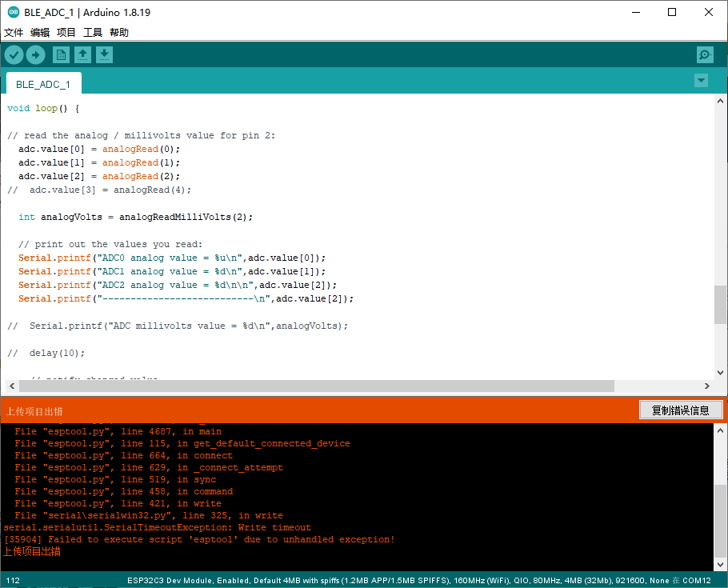
Task: Click the 'ADC0 analog value' printf line
Action: coord(172,258)
